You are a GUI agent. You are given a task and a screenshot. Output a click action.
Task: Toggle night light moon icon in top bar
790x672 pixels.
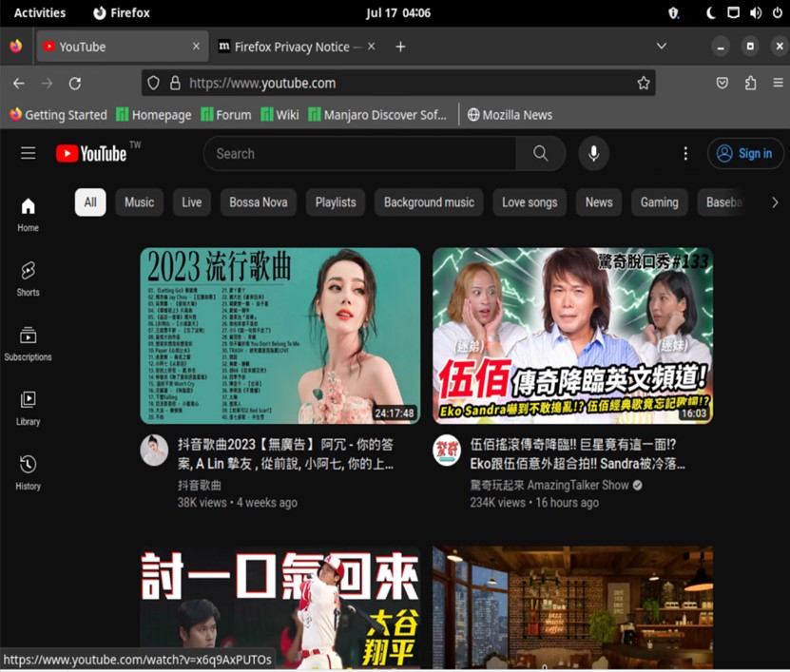[x=710, y=13]
